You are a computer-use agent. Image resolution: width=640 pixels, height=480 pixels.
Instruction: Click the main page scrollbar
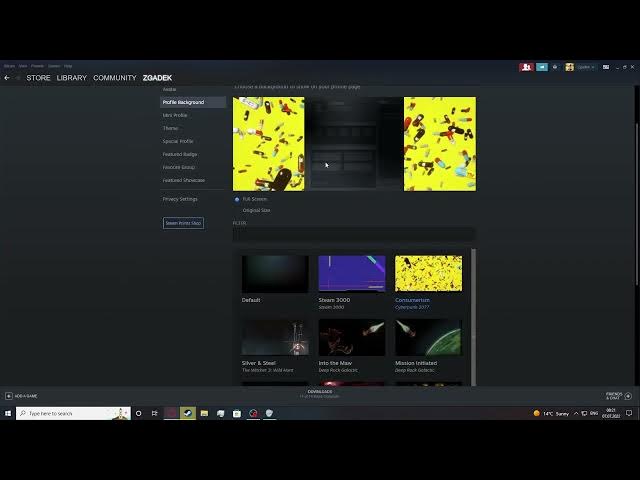tap(637, 204)
